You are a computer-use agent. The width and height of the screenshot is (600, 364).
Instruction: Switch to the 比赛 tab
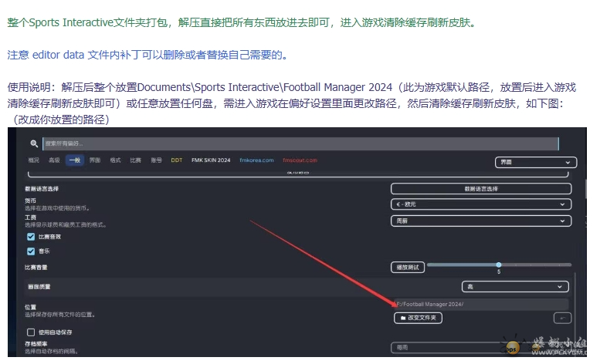135,160
